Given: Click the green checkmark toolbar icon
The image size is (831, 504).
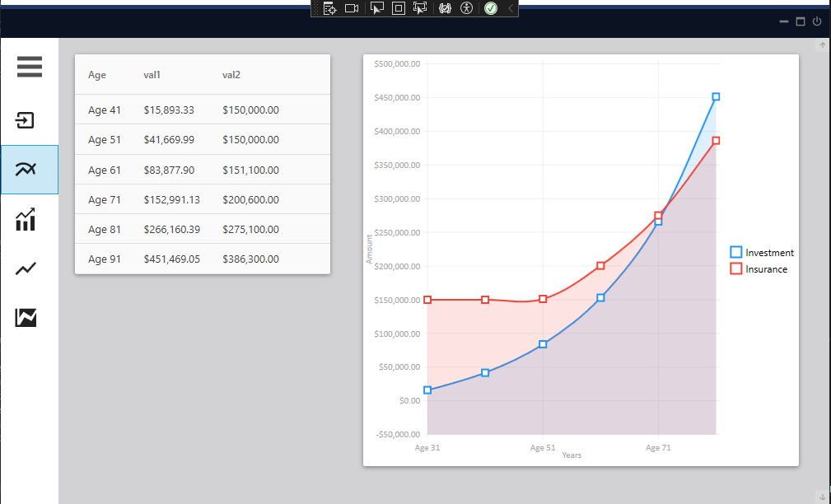Looking at the screenshot, I should tap(491, 8).
